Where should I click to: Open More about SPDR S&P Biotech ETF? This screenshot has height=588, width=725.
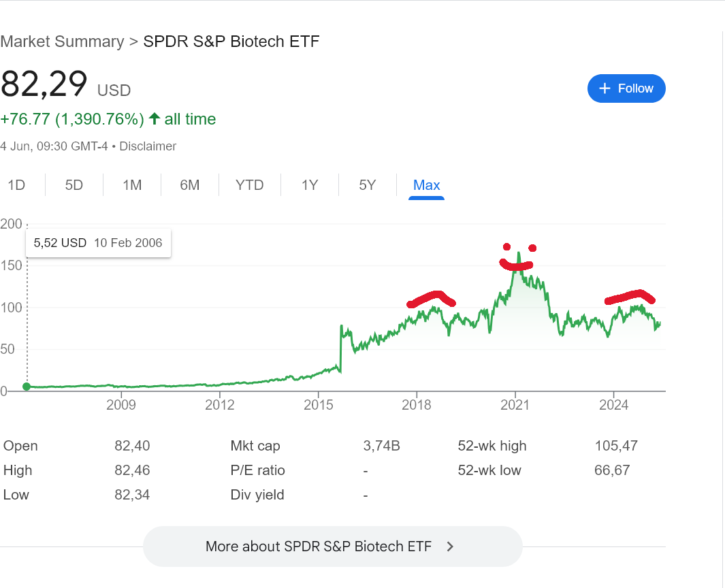(332, 546)
